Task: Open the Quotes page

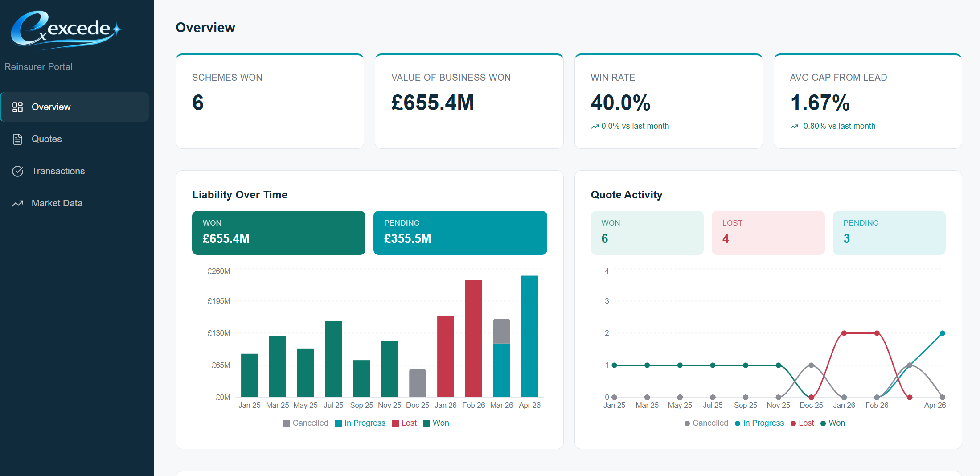Action: click(x=75, y=139)
